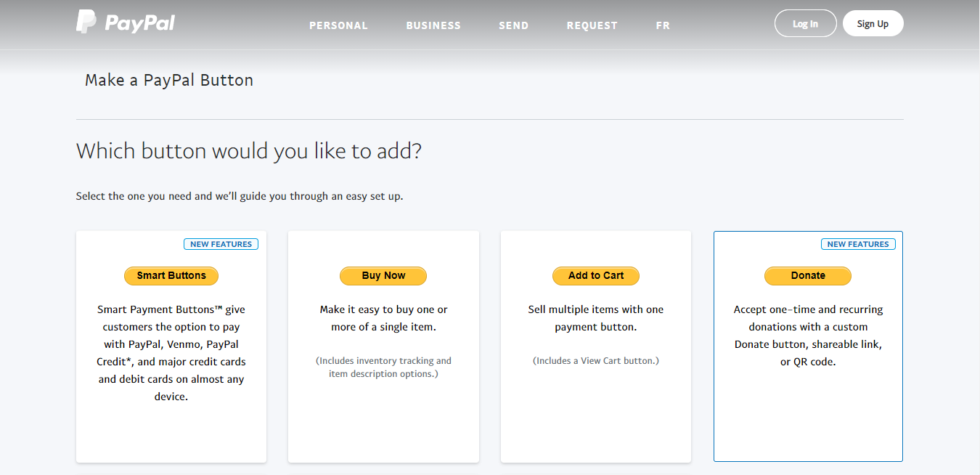The width and height of the screenshot is (980, 475).
Task: Click the PayPal logo icon
Action: 126,23
